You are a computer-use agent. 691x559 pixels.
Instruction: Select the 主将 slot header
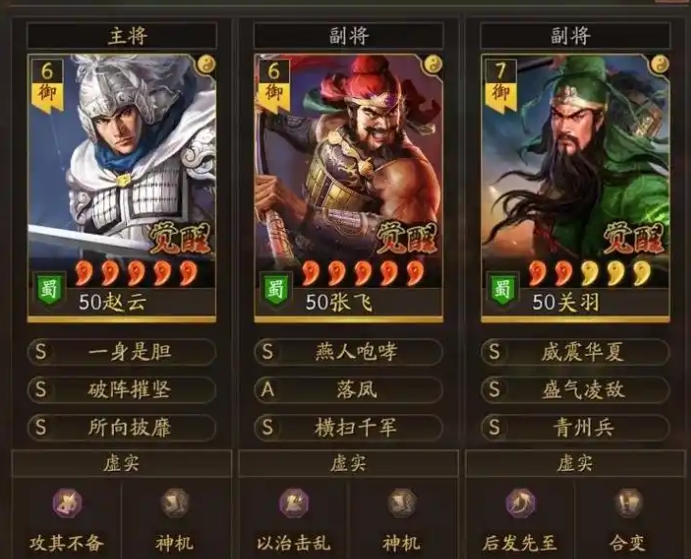click(122, 36)
